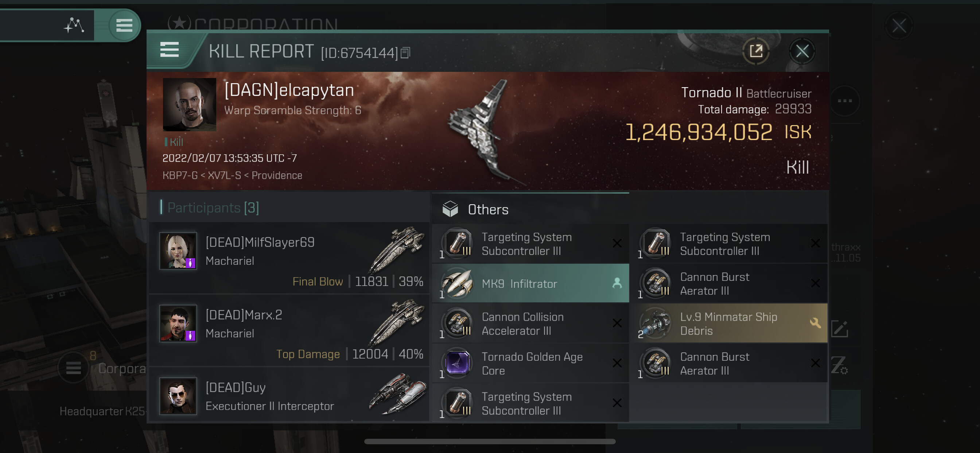Select Lv.9 Minmatar Ship Debris row
This screenshot has width=980, height=453.
pos(728,324)
